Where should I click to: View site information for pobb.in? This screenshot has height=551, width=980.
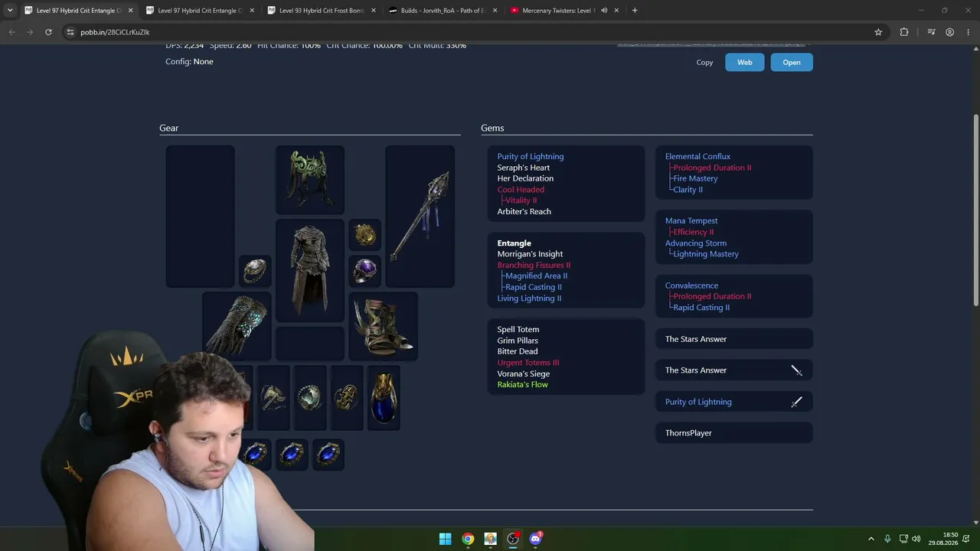(x=70, y=32)
